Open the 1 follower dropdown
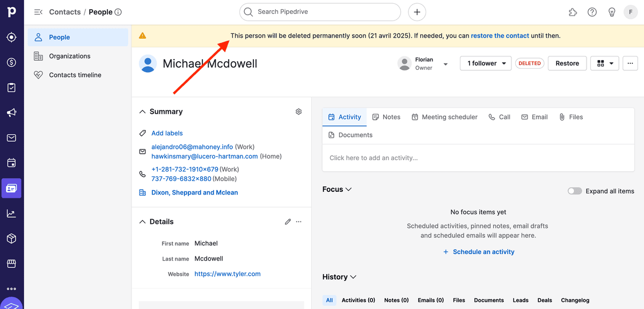The height and width of the screenshot is (309, 644). pos(486,63)
